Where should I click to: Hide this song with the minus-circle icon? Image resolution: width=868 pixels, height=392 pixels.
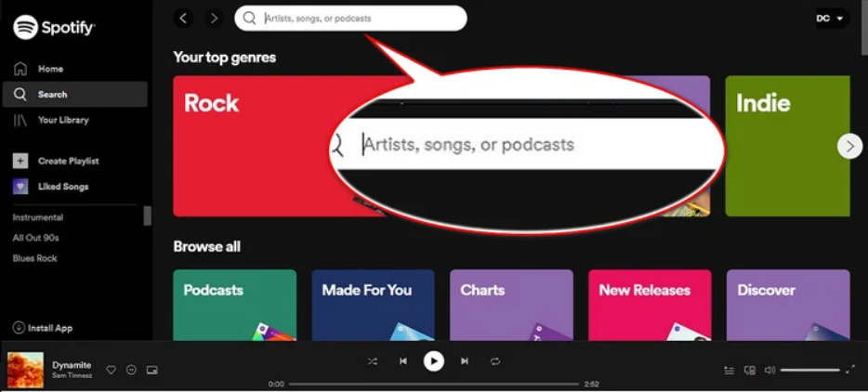point(131,370)
